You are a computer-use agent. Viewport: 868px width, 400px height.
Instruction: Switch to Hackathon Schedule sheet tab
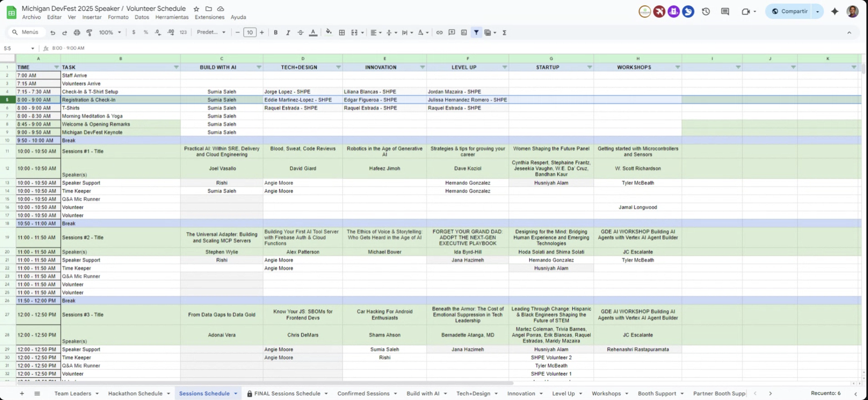click(x=135, y=393)
